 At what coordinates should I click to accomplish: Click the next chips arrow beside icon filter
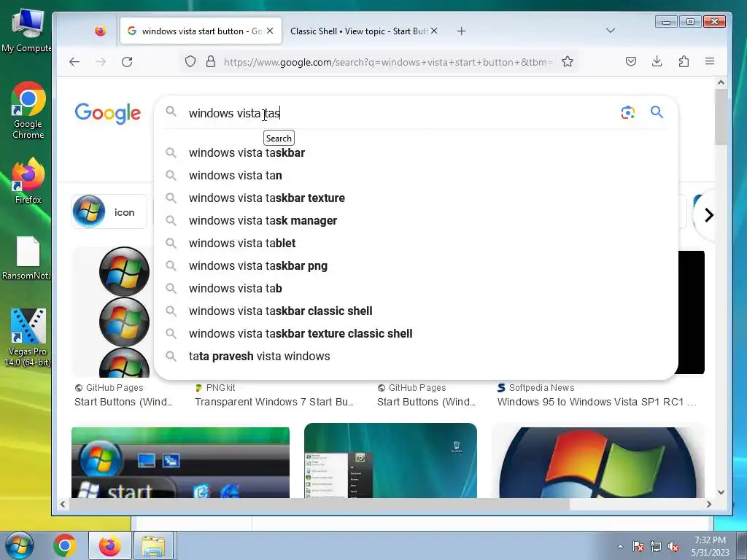point(709,215)
